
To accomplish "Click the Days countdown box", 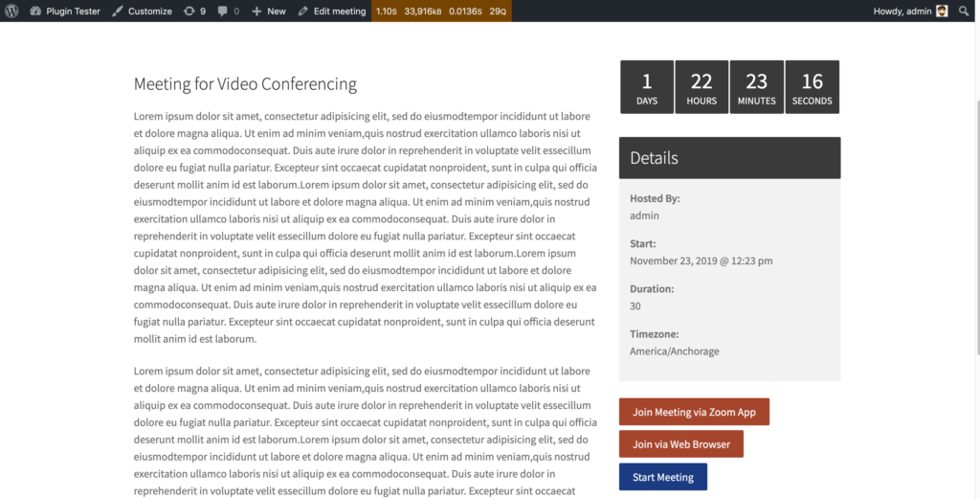I will [647, 87].
